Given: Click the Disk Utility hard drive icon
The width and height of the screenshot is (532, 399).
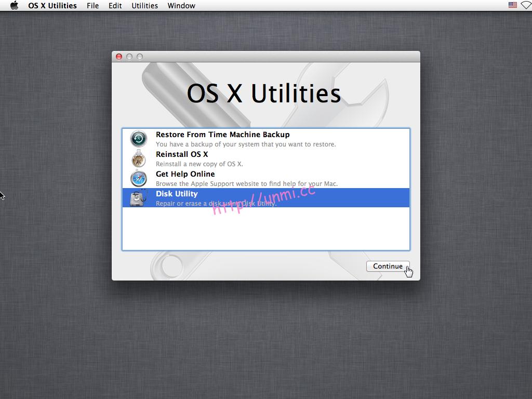Looking at the screenshot, I should pyautogui.click(x=138, y=197).
